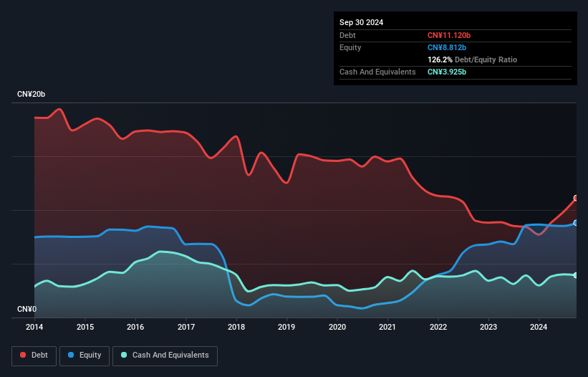Toggle Cash And Equivalents legend button
This screenshot has height=377, width=588.
click(x=165, y=355)
